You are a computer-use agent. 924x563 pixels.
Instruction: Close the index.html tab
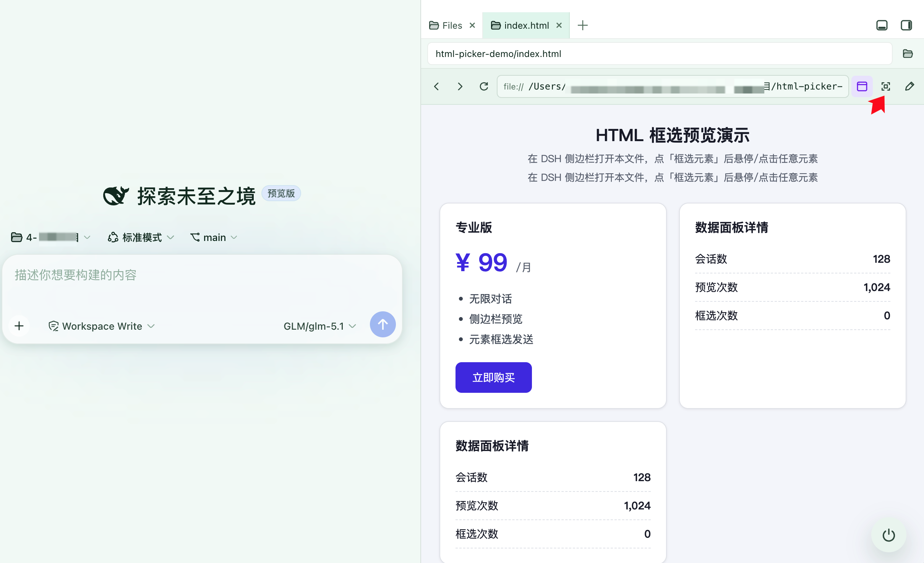tap(559, 25)
